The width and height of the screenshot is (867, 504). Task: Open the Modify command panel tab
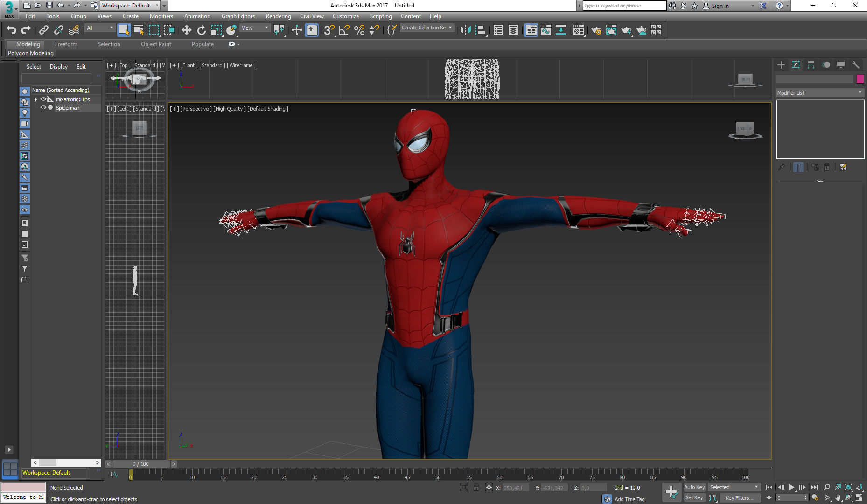click(x=796, y=65)
